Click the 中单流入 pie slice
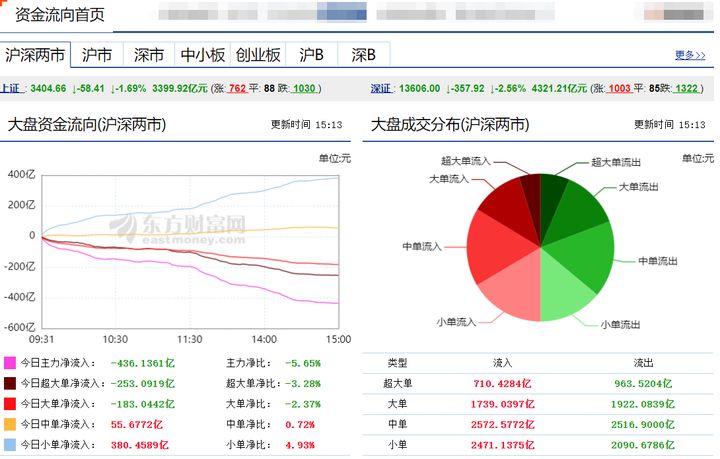 pos(494,246)
